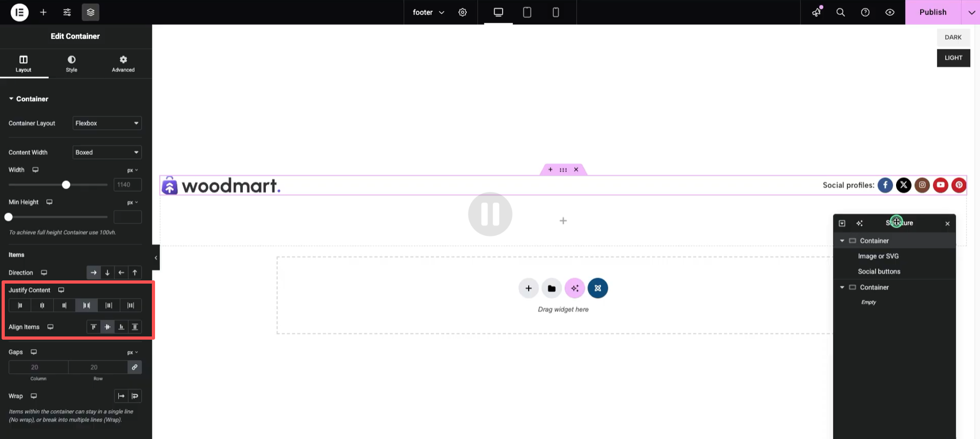Viewport: 980px width, 439px height.
Task: Switch to tablet preview mode
Action: coord(527,12)
